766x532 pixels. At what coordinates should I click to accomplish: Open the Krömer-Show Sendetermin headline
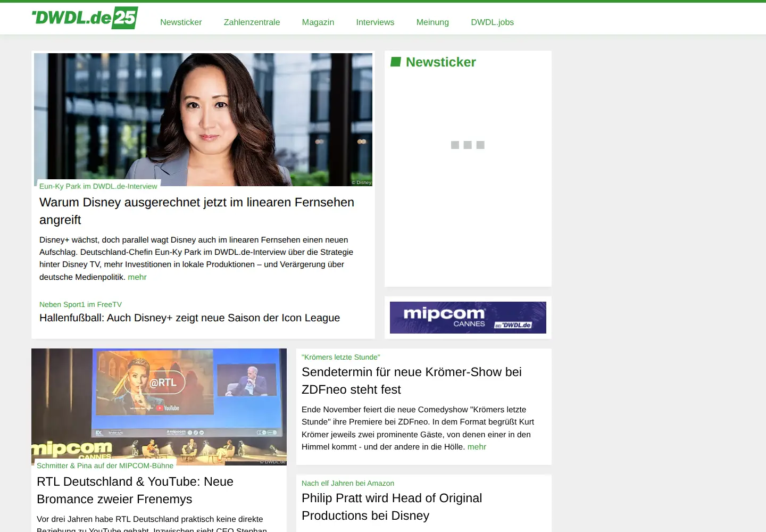tap(412, 381)
